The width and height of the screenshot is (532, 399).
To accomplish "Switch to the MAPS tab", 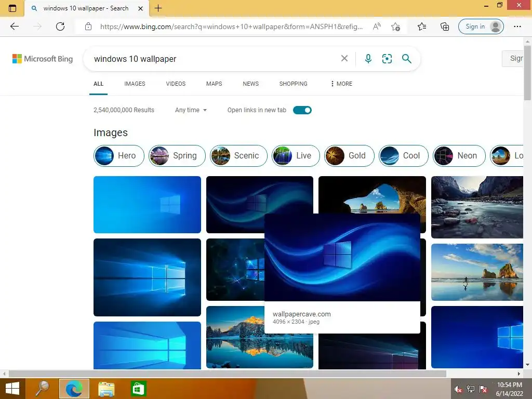I will [x=214, y=84].
